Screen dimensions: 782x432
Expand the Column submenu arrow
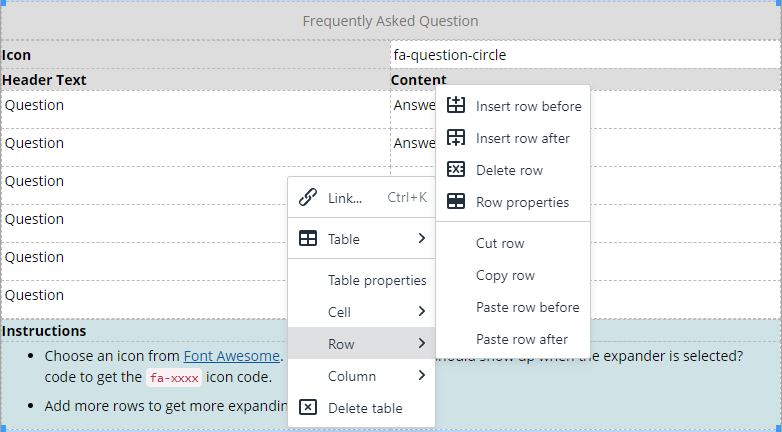[x=422, y=376]
